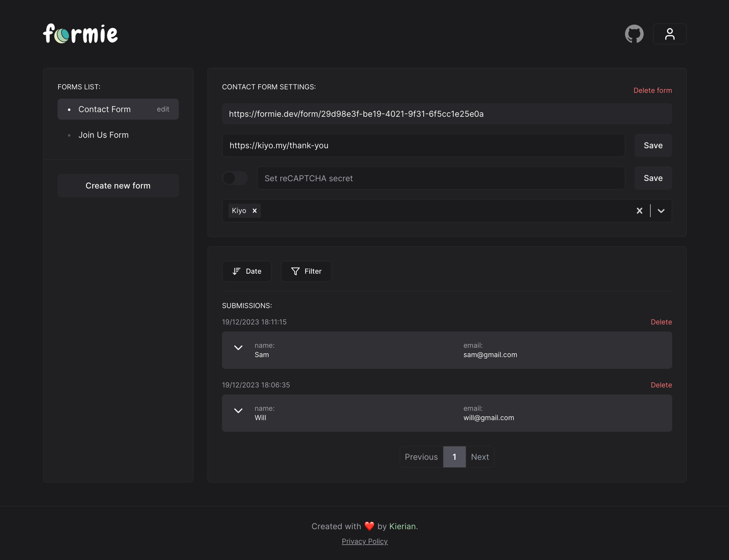Enable the reCAPTCHA toggle switch
Screen dimensions: 729x560
point(235,178)
